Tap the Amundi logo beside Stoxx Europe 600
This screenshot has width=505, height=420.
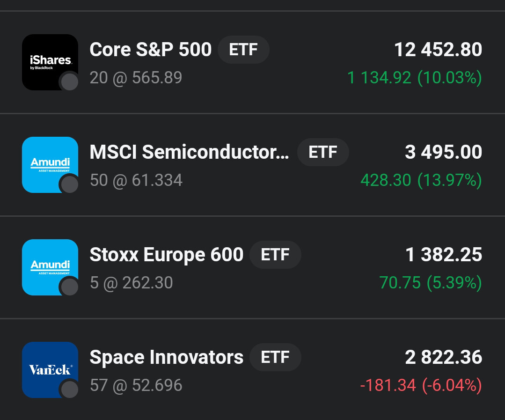pyautogui.click(x=50, y=267)
